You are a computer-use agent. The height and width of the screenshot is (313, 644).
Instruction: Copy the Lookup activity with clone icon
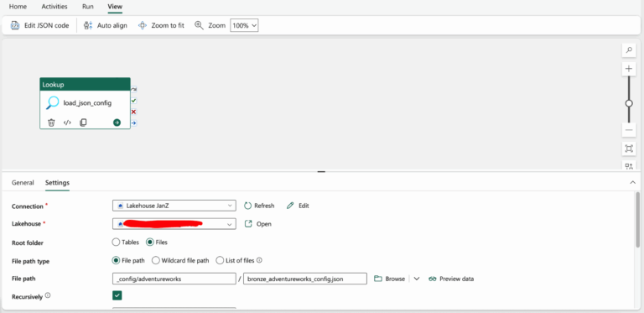pyautogui.click(x=83, y=123)
